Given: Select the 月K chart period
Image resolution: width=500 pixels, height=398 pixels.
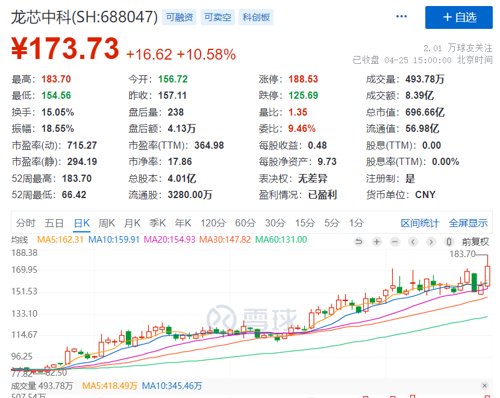Looking at the screenshot, I should pyautogui.click(x=132, y=223).
